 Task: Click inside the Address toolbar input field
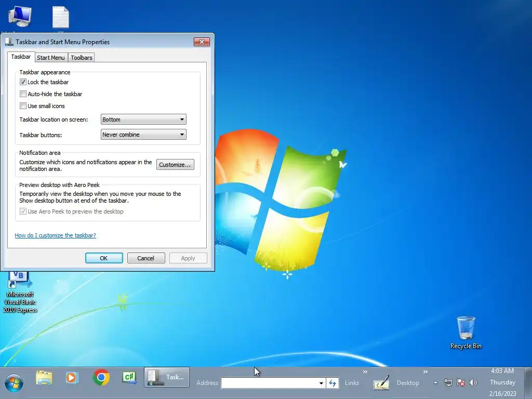(x=270, y=383)
